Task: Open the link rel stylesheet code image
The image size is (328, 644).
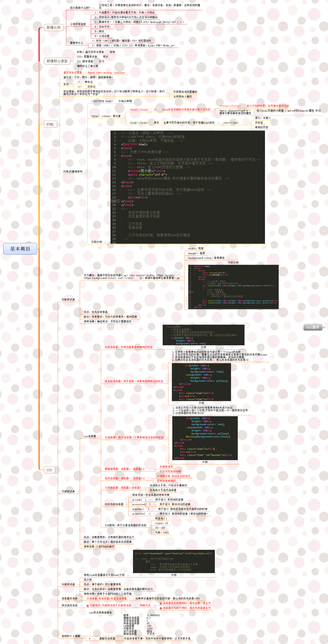Action: point(174,561)
